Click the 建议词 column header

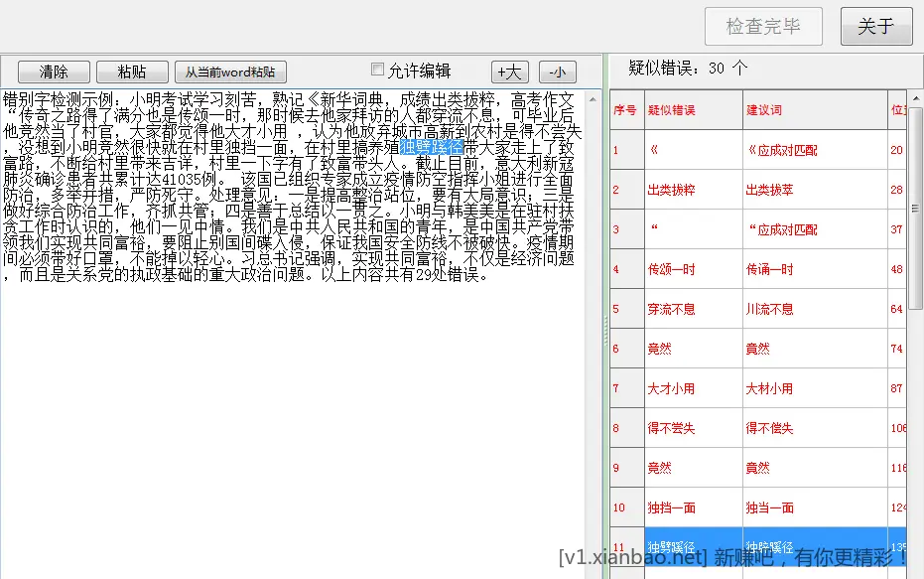click(764, 109)
